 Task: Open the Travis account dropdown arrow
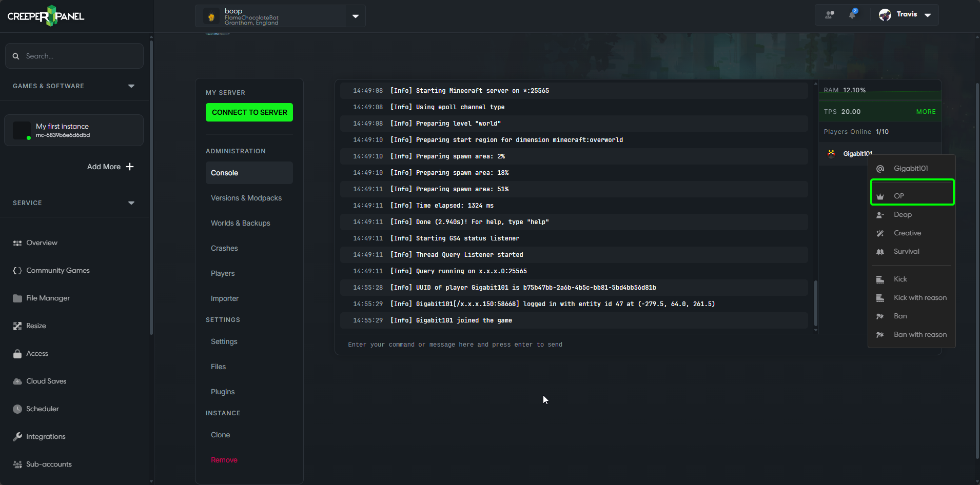927,15
